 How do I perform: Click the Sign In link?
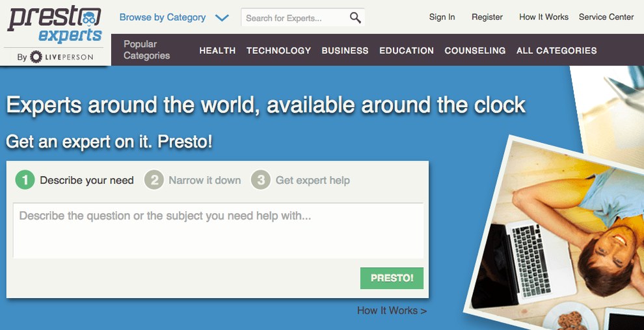(442, 17)
